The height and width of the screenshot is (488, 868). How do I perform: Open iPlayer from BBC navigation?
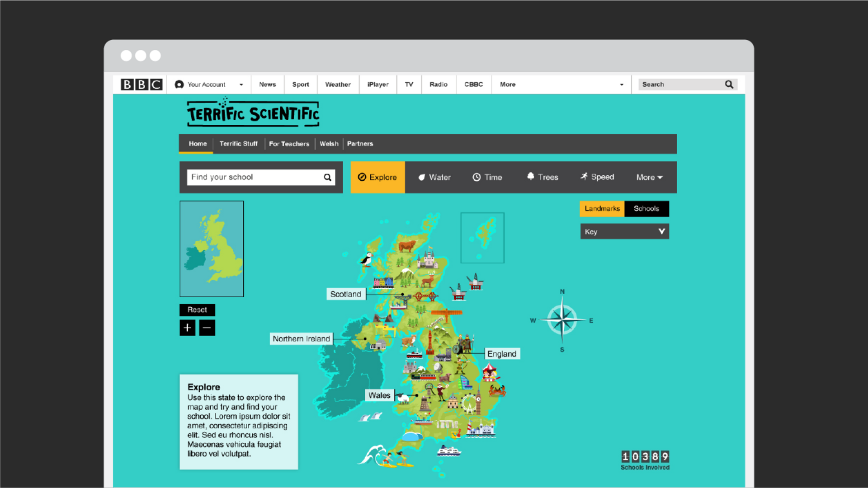point(378,84)
